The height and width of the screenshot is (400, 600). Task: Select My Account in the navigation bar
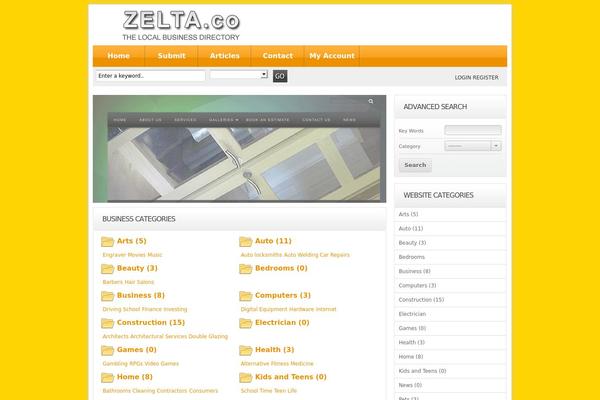332,56
